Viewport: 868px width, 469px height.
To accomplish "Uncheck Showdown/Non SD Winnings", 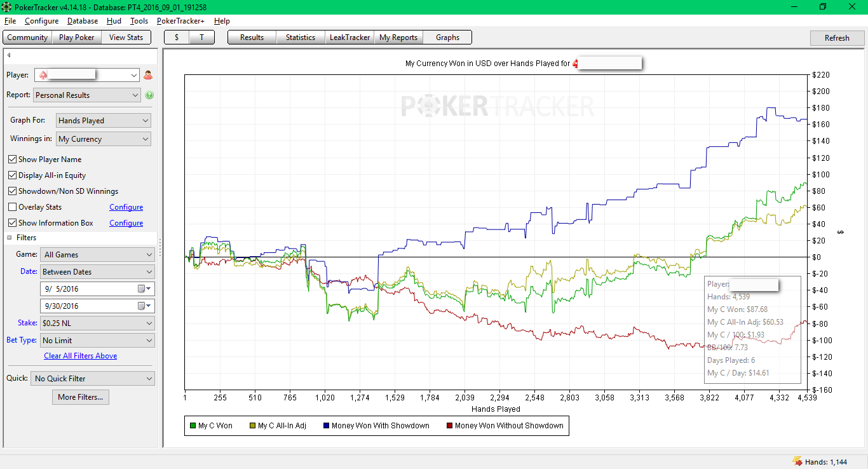I will [x=12, y=191].
